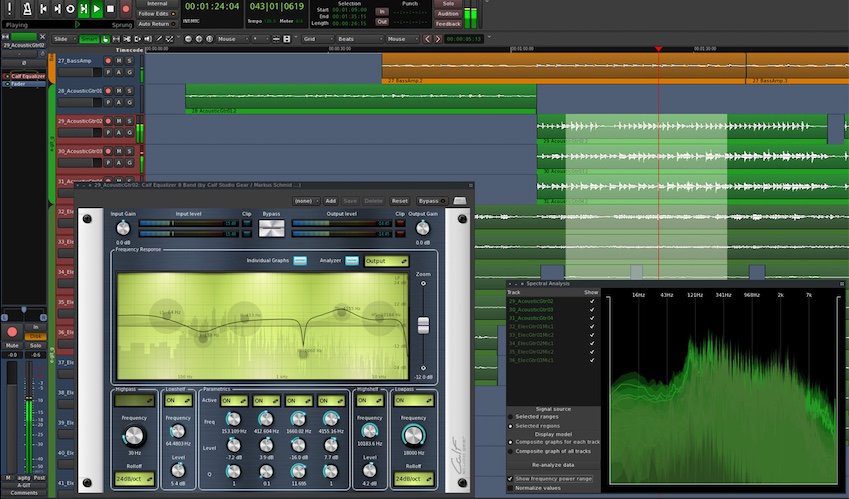Click the Solo alert button

(448, 3)
